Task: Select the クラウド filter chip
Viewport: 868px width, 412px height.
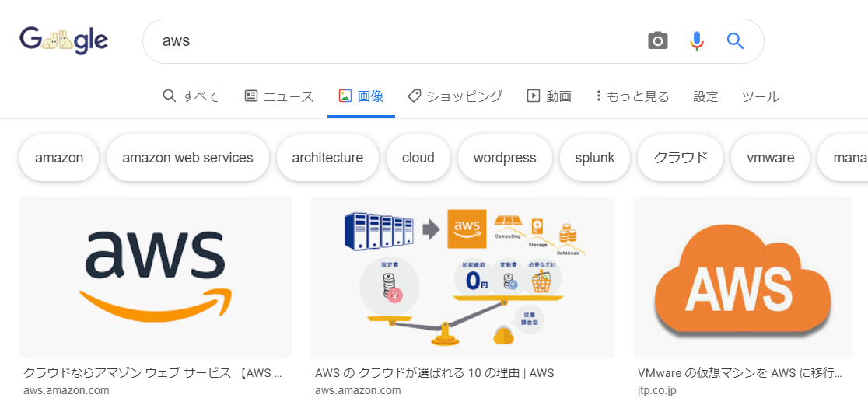Action: coord(681,158)
